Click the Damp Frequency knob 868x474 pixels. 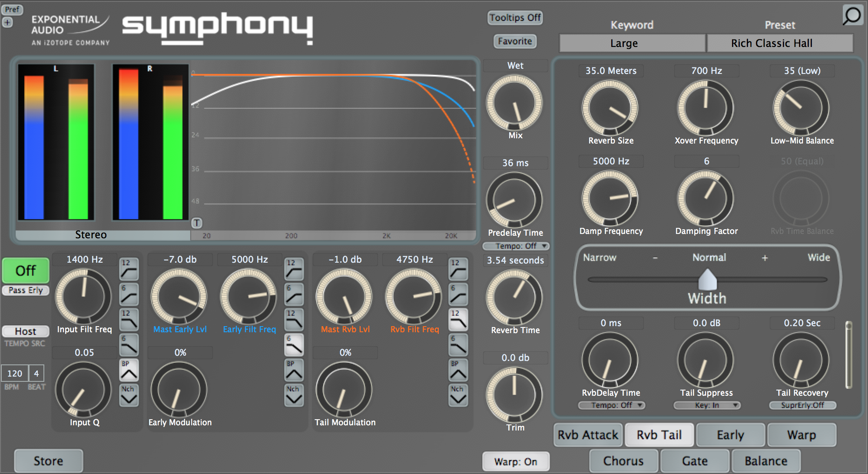[x=610, y=198]
